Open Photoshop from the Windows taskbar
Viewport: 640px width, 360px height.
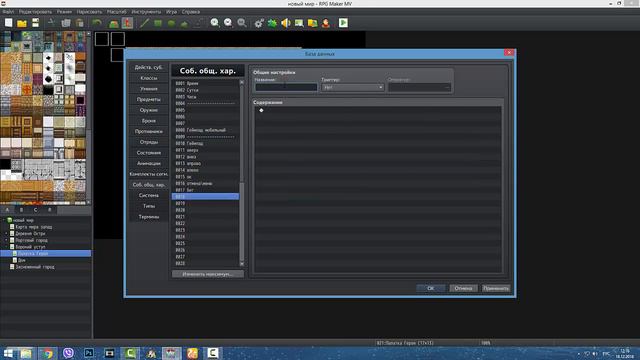[89, 353]
